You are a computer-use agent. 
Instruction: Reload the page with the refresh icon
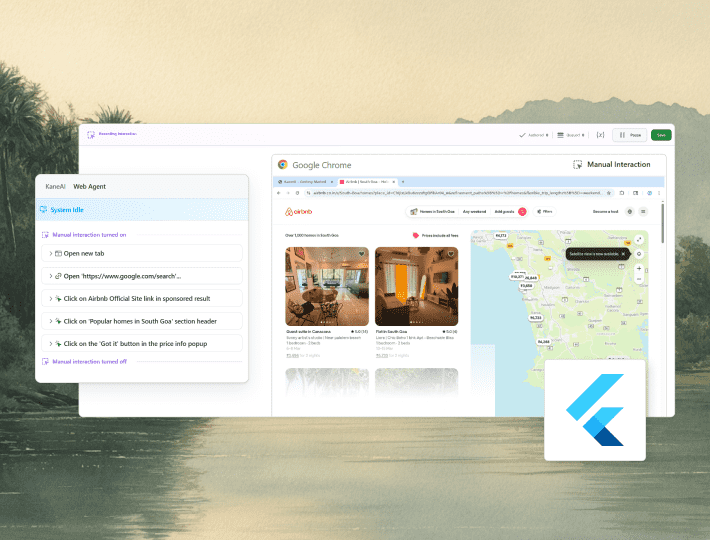click(x=297, y=193)
